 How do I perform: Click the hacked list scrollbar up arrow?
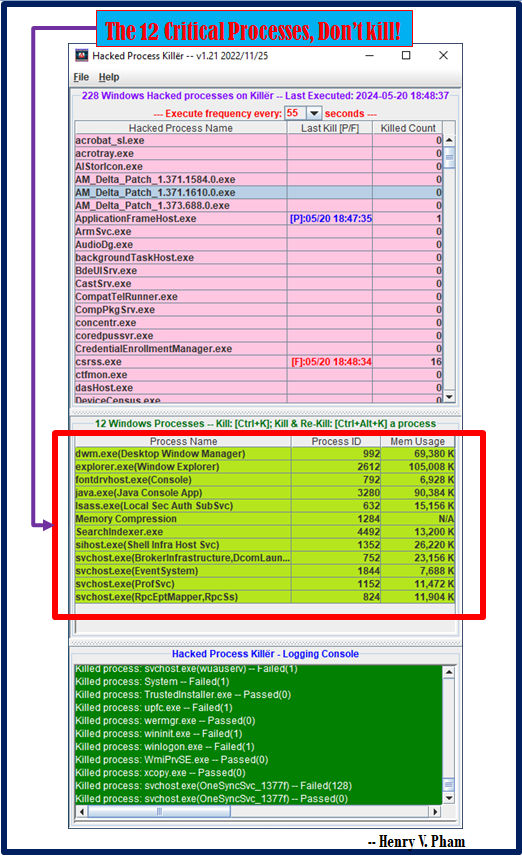[449, 140]
